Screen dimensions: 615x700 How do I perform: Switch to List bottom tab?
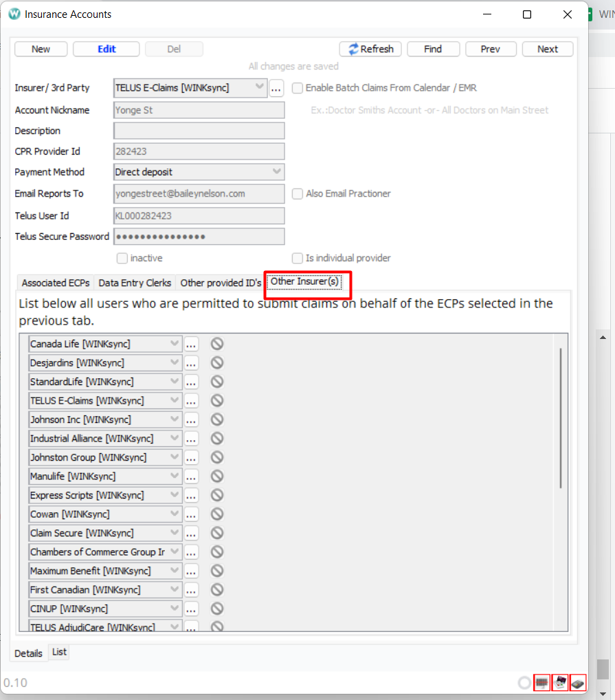59,653
